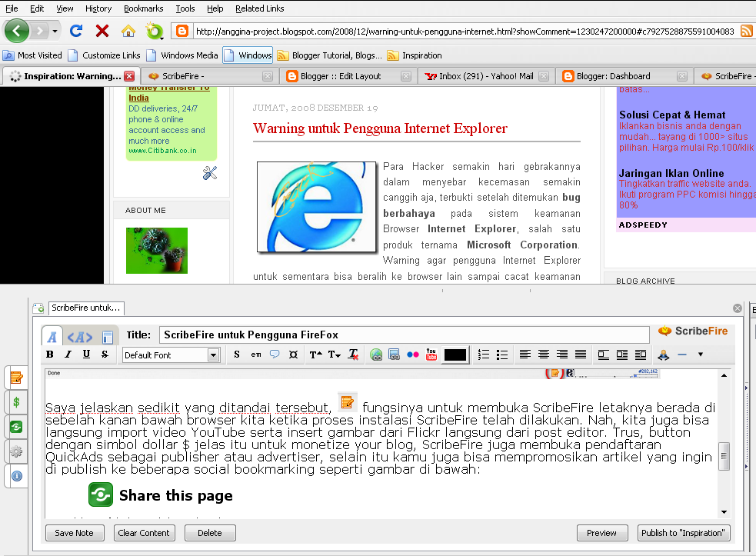Go to browser Home page
The width and height of the screenshot is (756, 556).
128,32
